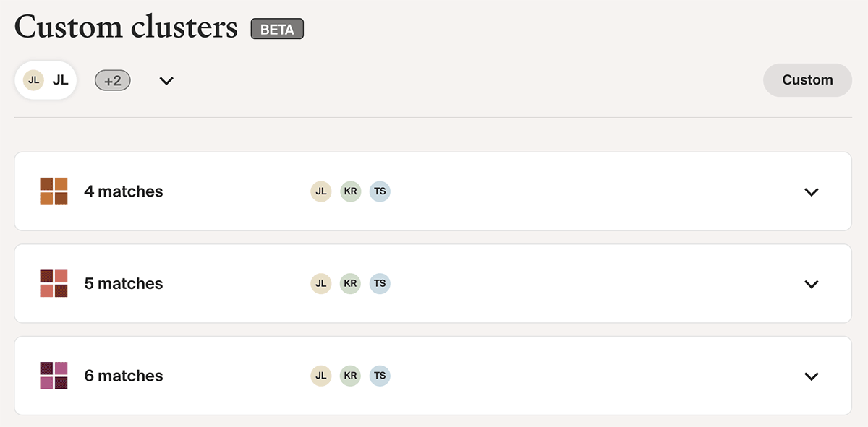Click the +2 pill to show more members

click(x=112, y=80)
